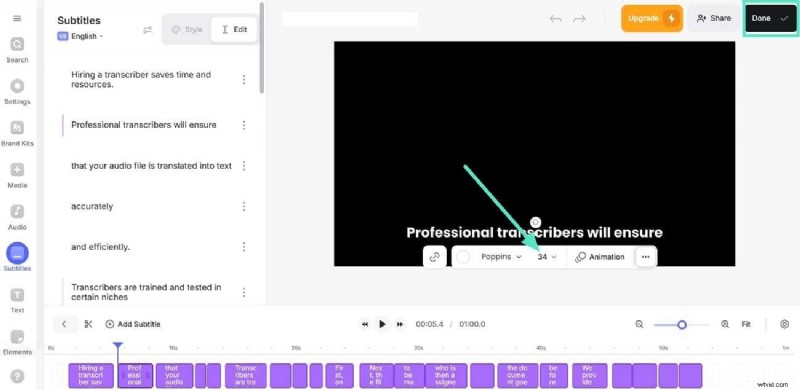Select the 'that your audio' timeline clip
The height and width of the screenshot is (390, 800).
(x=174, y=375)
